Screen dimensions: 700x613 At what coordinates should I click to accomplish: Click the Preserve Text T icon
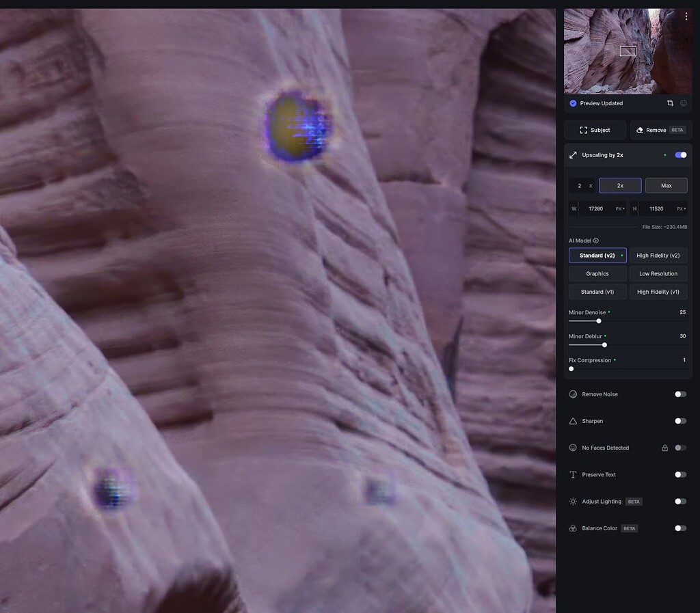tap(574, 475)
